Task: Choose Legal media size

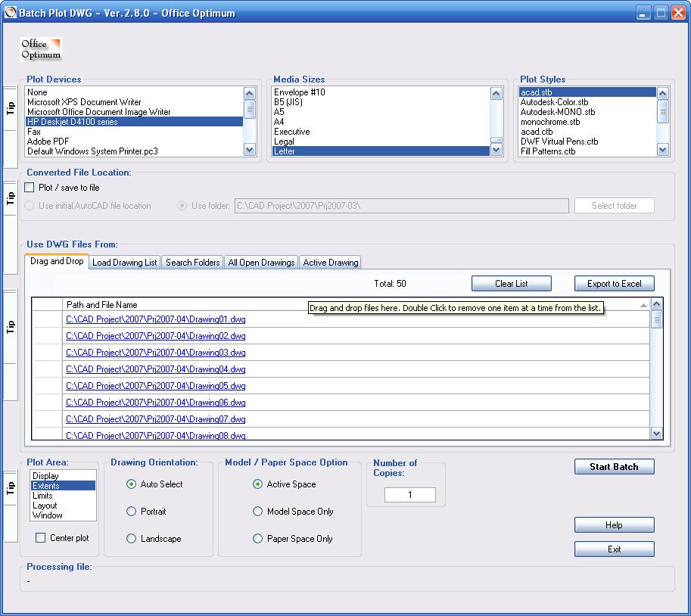Action: [x=381, y=142]
